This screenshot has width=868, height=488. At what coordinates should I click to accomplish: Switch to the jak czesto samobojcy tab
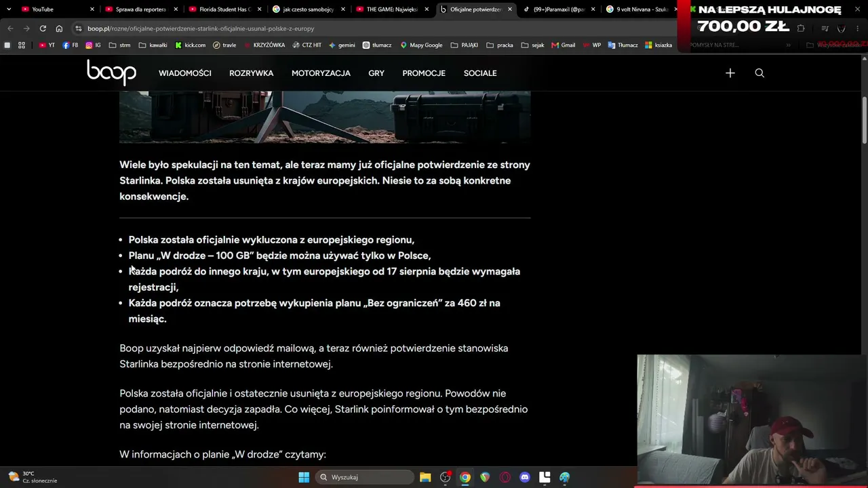[x=308, y=9]
